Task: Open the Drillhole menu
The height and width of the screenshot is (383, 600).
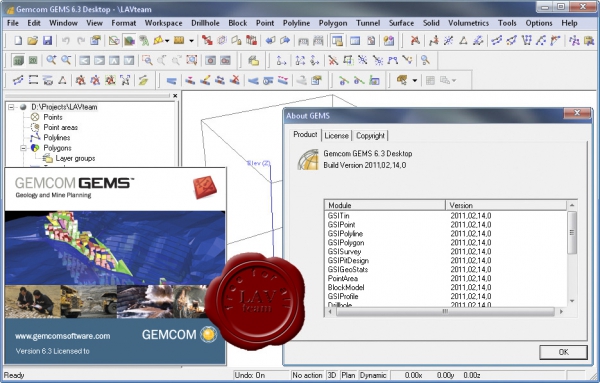Action: tap(205, 23)
